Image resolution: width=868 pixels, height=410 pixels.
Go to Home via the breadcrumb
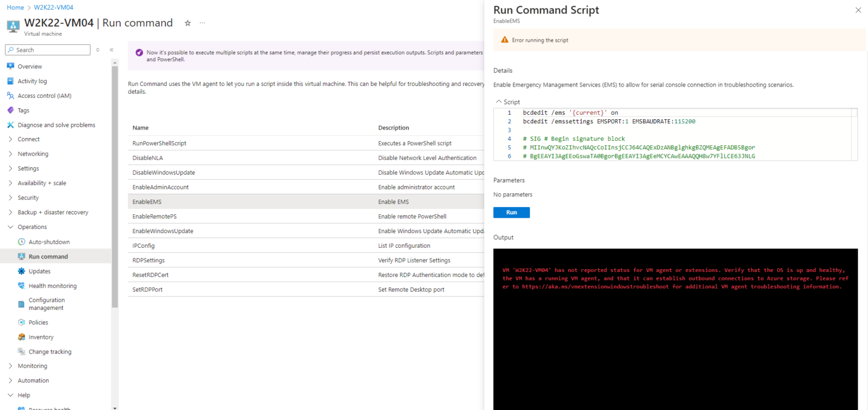click(x=15, y=7)
